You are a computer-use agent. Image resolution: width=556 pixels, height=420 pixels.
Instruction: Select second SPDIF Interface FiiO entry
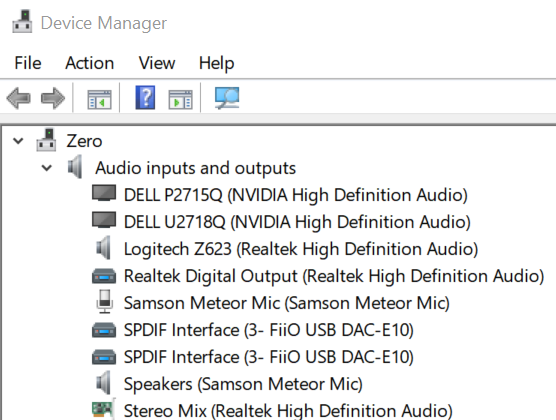269,357
